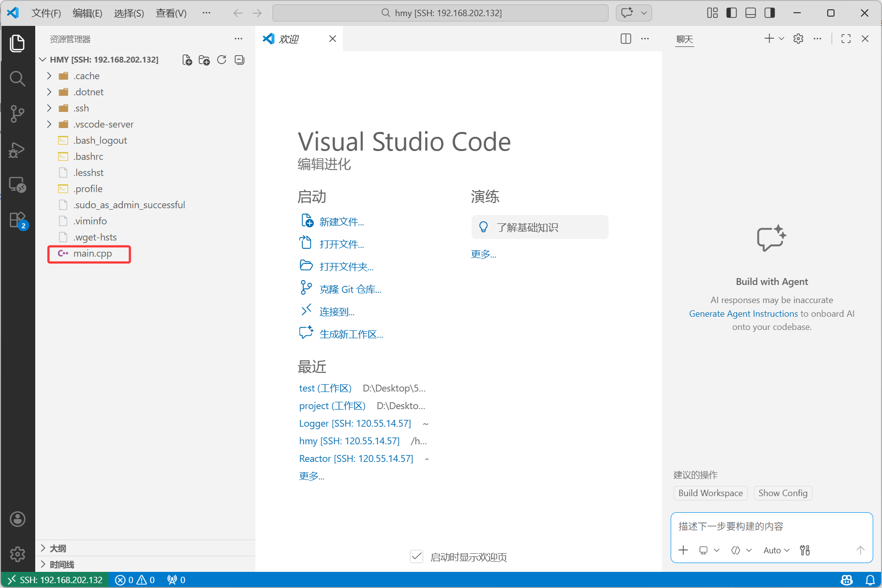Open the Auto model picker dropdown
The image size is (882, 588).
[x=776, y=550]
